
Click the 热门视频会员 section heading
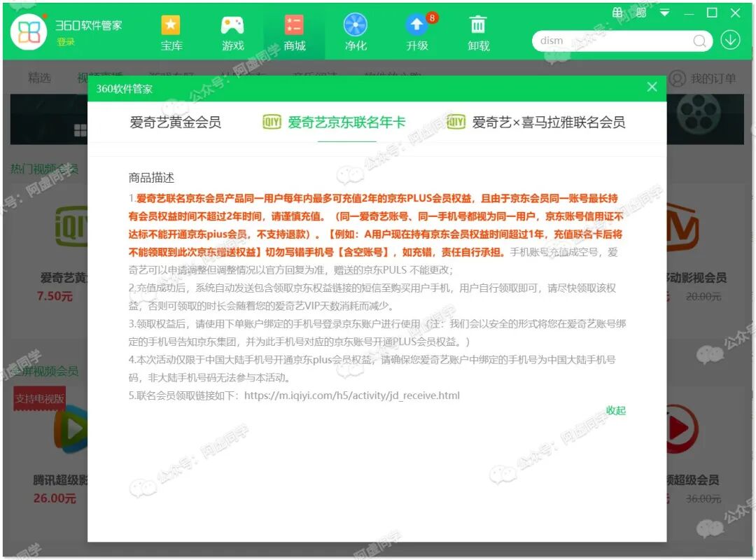tap(44, 169)
